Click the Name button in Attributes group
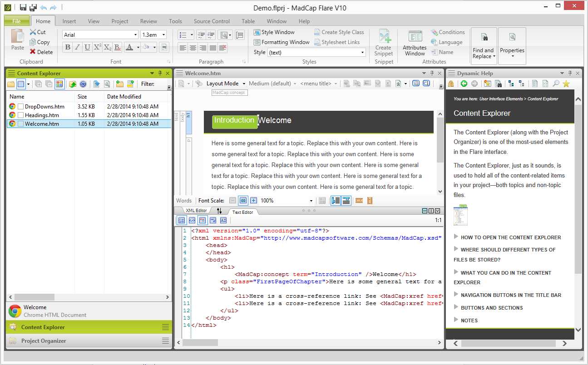The image size is (588, 365). coord(442,52)
